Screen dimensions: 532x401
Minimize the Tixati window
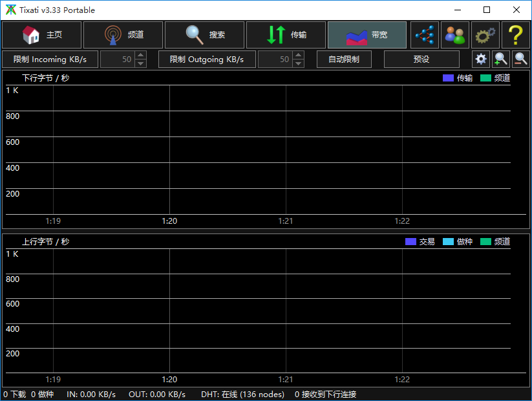click(458, 10)
